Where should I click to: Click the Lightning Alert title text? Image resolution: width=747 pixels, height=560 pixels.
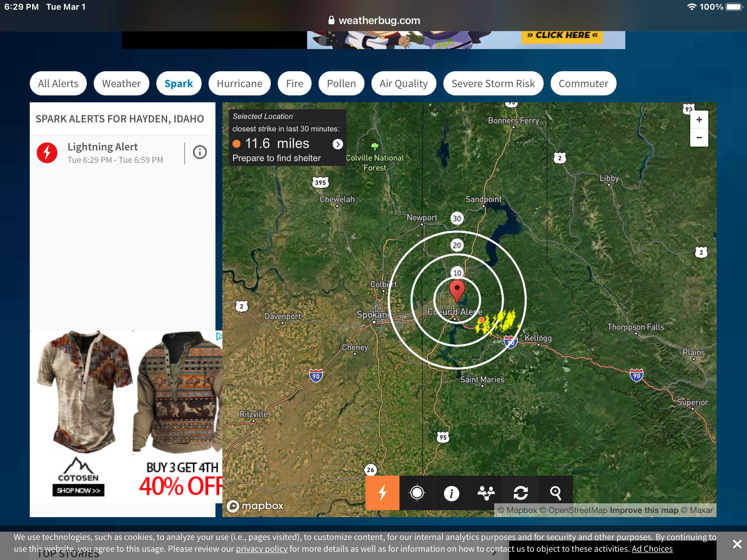click(103, 147)
